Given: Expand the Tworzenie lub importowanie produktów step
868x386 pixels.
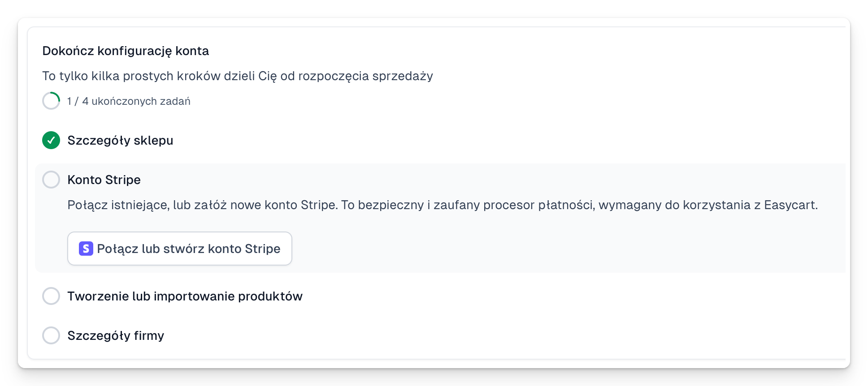Looking at the screenshot, I should pyautogui.click(x=185, y=296).
